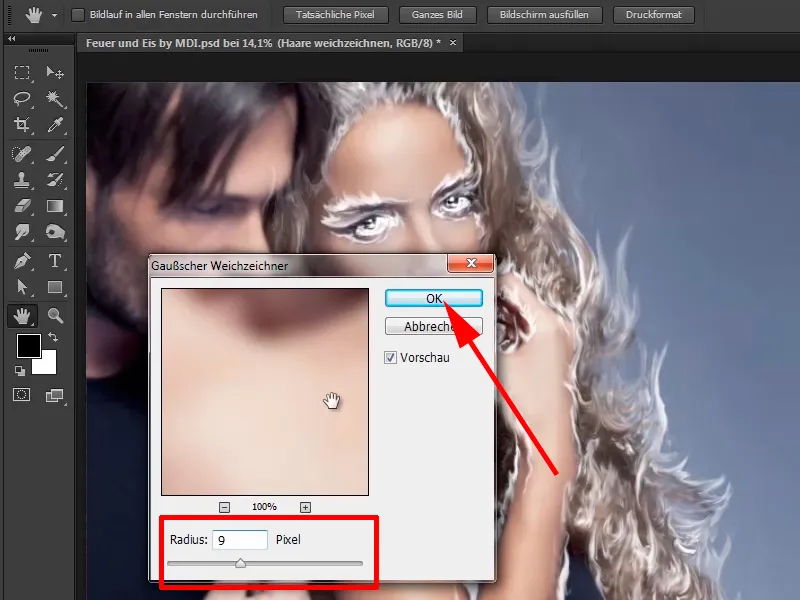Select the Lasso tool
Viewport: 800px width, 600px height.
coord(22,98)
